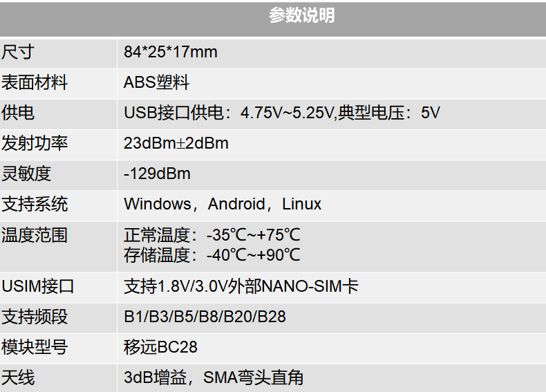Viewport: 546px width, 392px height.
Task: Select the 表面材料 row label
Action: (35, 83)
